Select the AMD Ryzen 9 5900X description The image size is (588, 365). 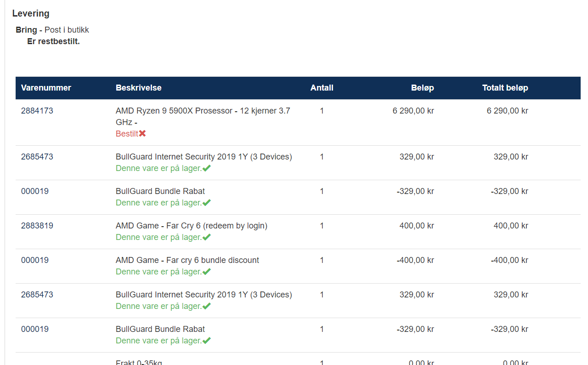pos(203,116)
